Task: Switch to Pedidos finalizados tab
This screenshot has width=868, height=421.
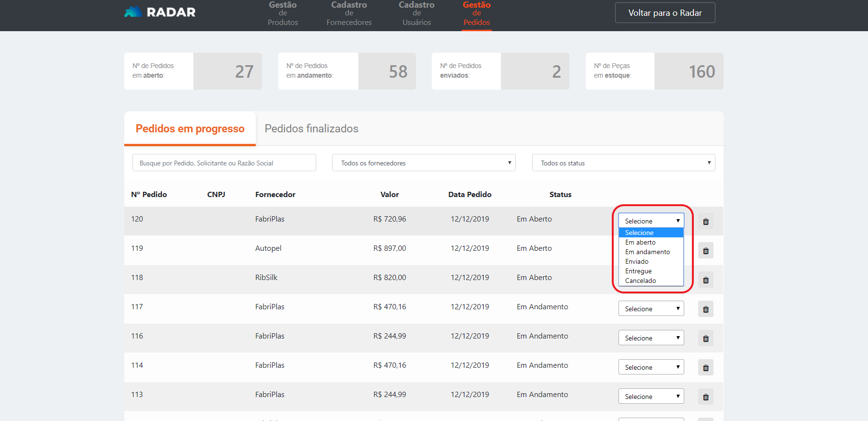Action: tap(311, 129)
